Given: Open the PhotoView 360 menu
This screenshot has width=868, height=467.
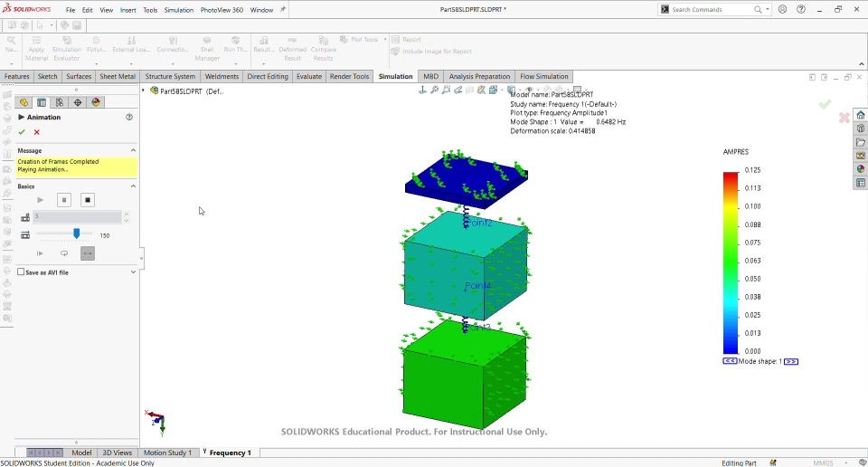Looking at the screenshot, I should [222, 10].
